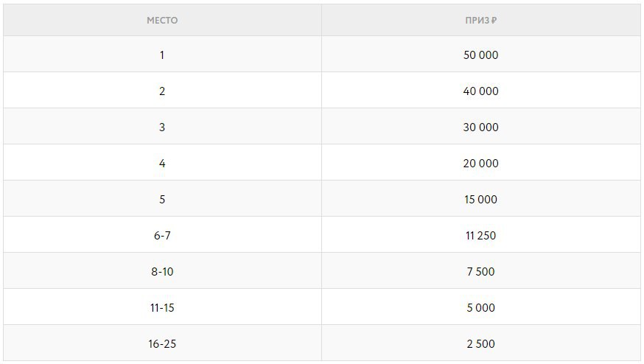
Task: Click the place 5 cell
Action: [162, 198]
